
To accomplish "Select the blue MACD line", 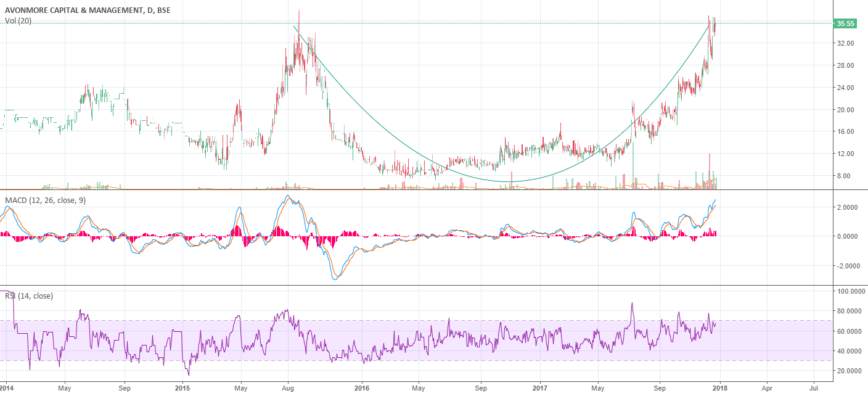I will (287, 196).
